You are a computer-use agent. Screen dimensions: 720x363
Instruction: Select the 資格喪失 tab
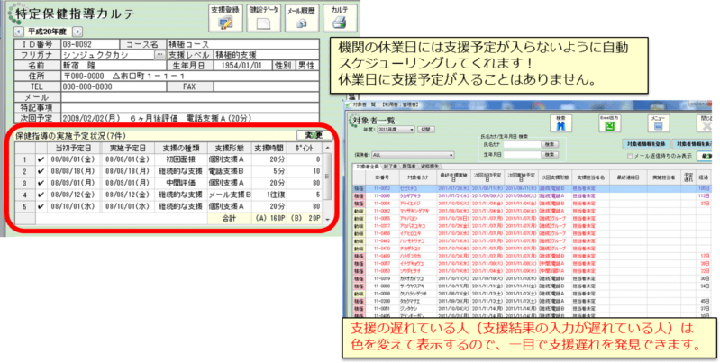click(x=428, y=166)
